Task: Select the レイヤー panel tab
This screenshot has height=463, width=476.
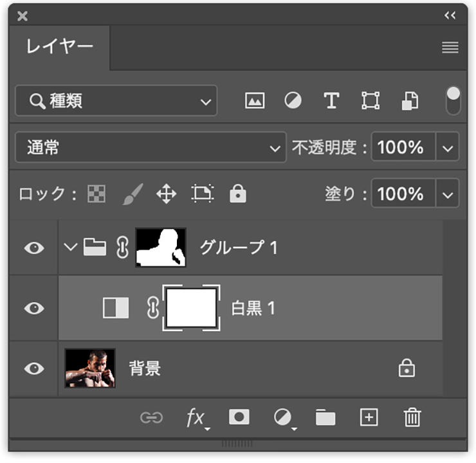Action: click(x=59, y=47)
